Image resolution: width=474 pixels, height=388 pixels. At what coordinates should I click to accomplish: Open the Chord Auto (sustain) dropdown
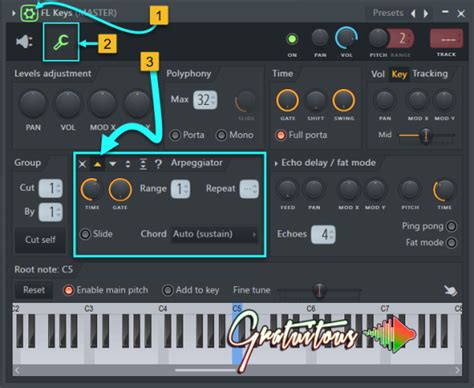214,234
